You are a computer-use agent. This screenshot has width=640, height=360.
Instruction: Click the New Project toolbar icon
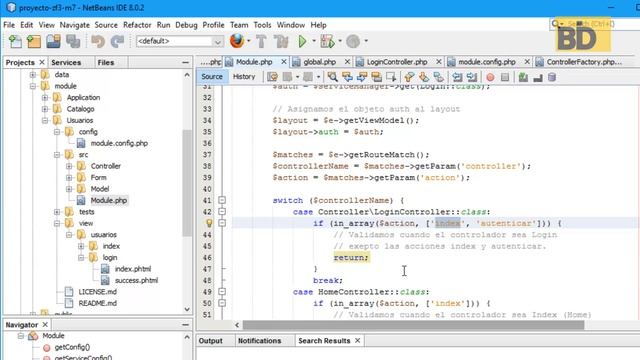coord(34,41)
